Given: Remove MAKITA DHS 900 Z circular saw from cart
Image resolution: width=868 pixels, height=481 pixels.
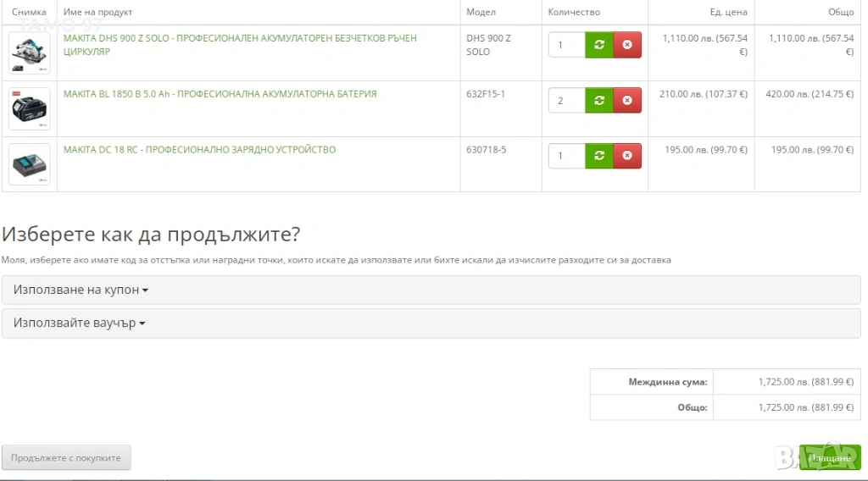Looking at the screenshot, I should (627, 45).
